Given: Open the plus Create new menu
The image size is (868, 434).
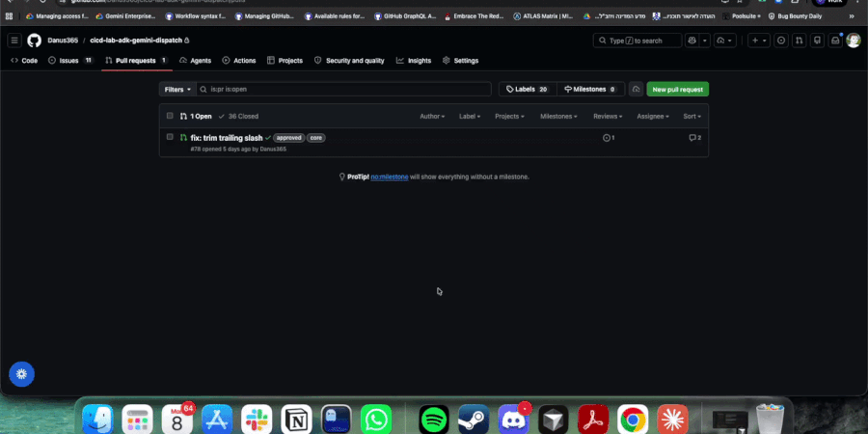Looking at the screenshot, I should [x=759, y=41].
